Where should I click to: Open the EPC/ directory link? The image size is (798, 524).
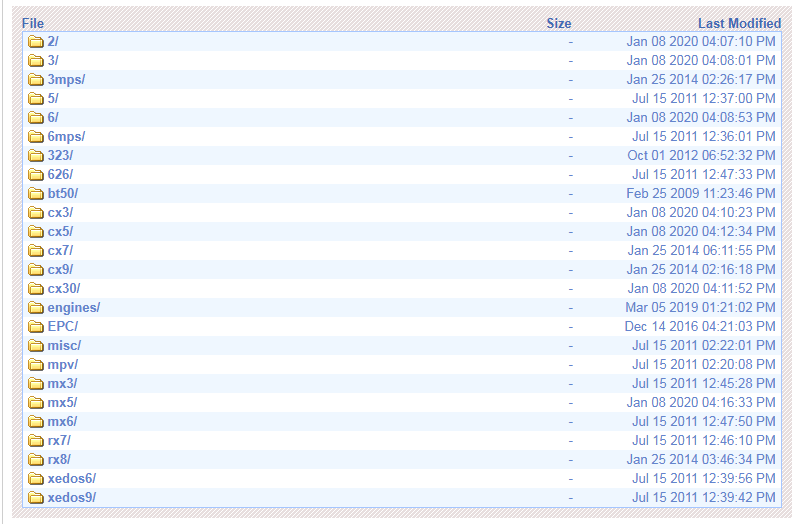click(63, 327)
